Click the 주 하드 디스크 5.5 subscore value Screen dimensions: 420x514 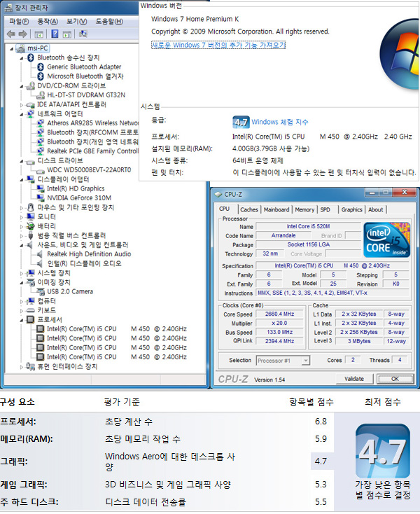321,502
